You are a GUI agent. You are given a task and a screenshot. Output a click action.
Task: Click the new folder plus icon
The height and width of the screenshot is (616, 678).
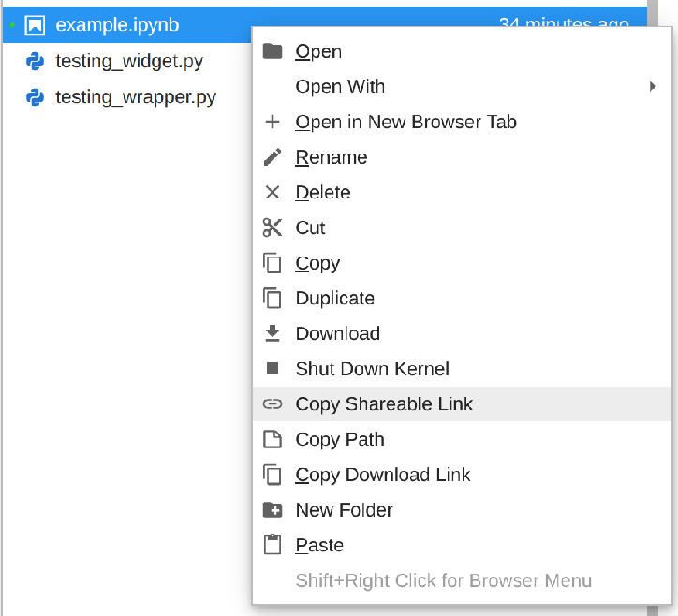[x=273, y=510]
